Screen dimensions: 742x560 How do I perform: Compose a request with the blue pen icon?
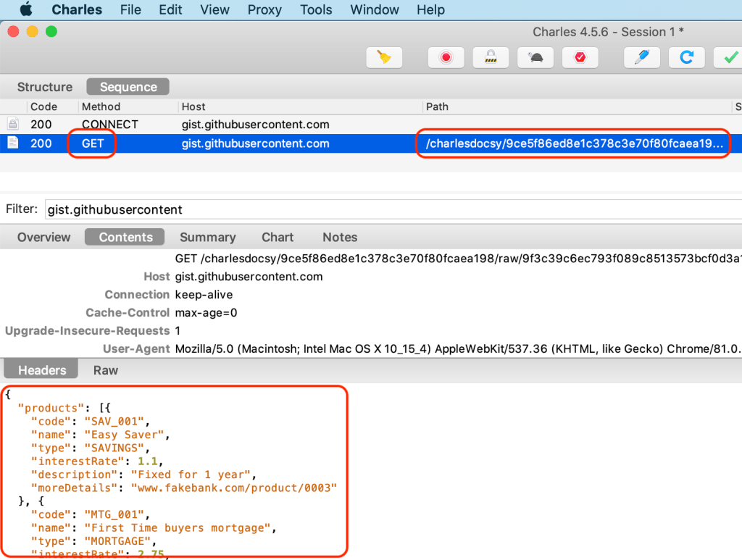[642, 57]
